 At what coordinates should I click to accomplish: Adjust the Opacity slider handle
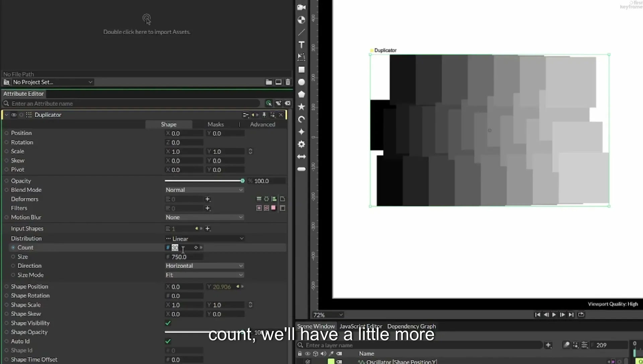[x=242, y=181]
